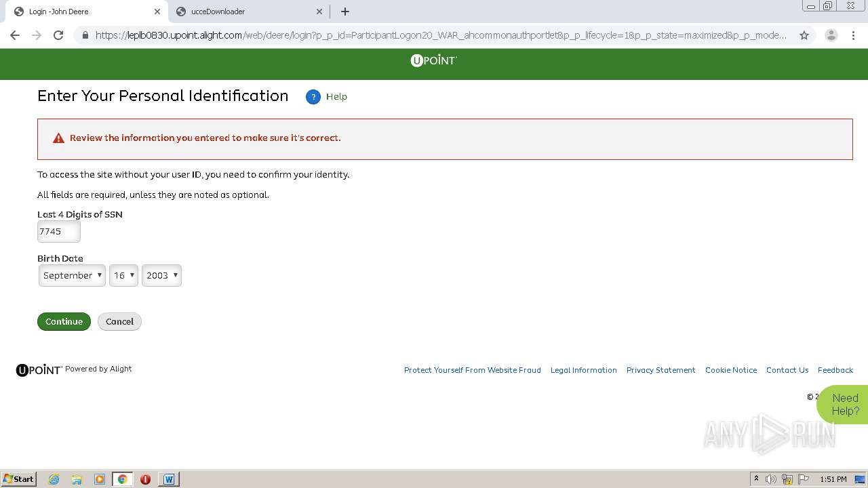Click the taskbar clock showing 1:51 PM
The image size is (868, 488).
(833, 479)
